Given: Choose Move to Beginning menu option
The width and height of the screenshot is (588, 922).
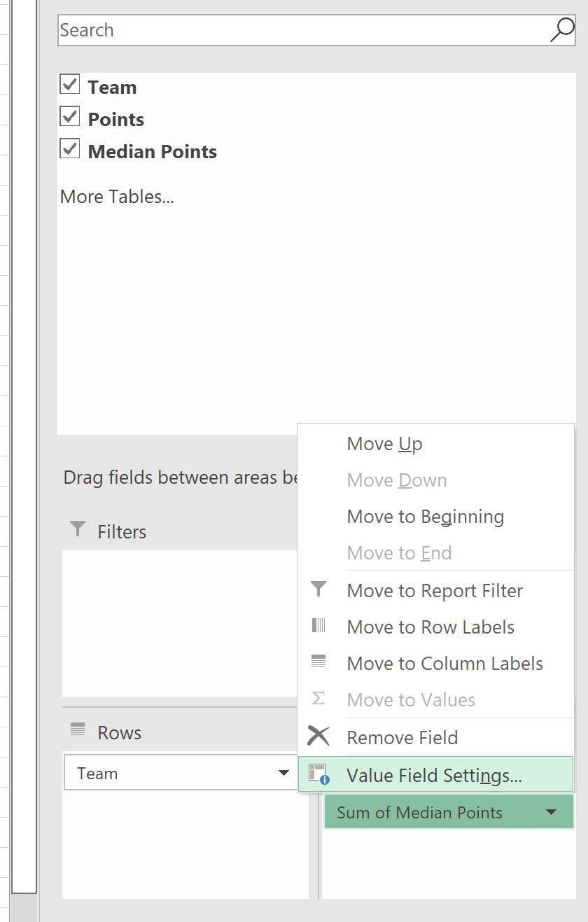Looking at the screenshot, I should point(425,517).
